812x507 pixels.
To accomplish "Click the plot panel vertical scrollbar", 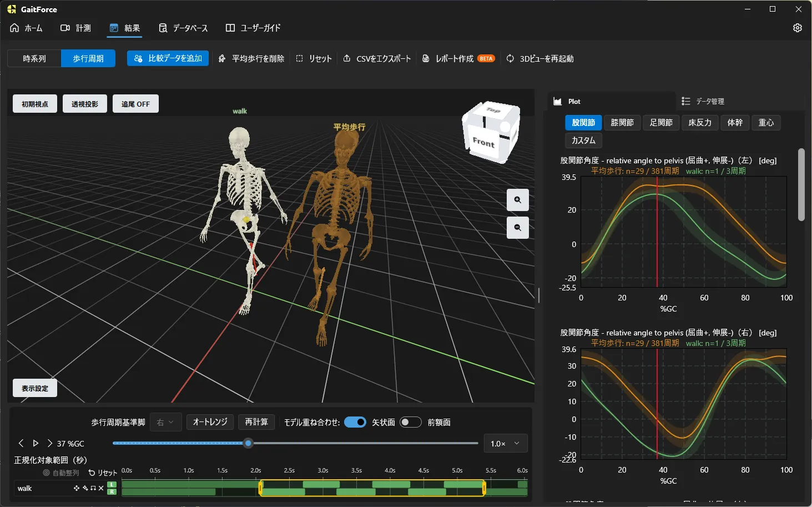I will tap(801, 184).
